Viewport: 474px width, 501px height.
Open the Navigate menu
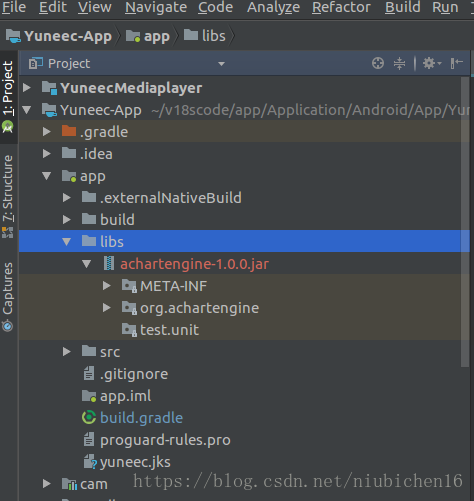[x=156, y=7]
